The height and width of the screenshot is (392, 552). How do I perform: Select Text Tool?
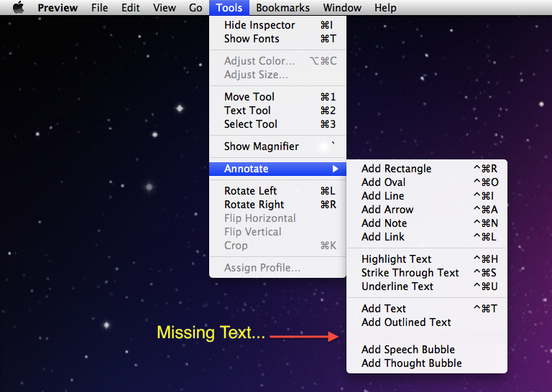pos(277,111)
